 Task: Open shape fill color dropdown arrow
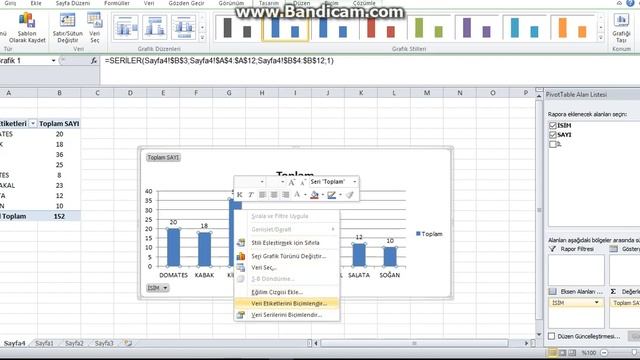click(322, 195)
